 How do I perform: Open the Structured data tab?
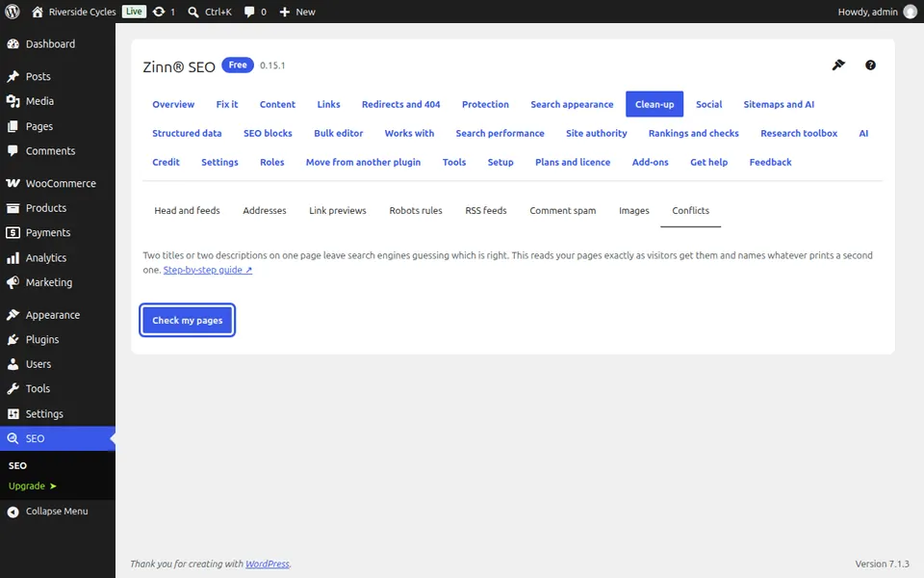click(x=187, y=133)
